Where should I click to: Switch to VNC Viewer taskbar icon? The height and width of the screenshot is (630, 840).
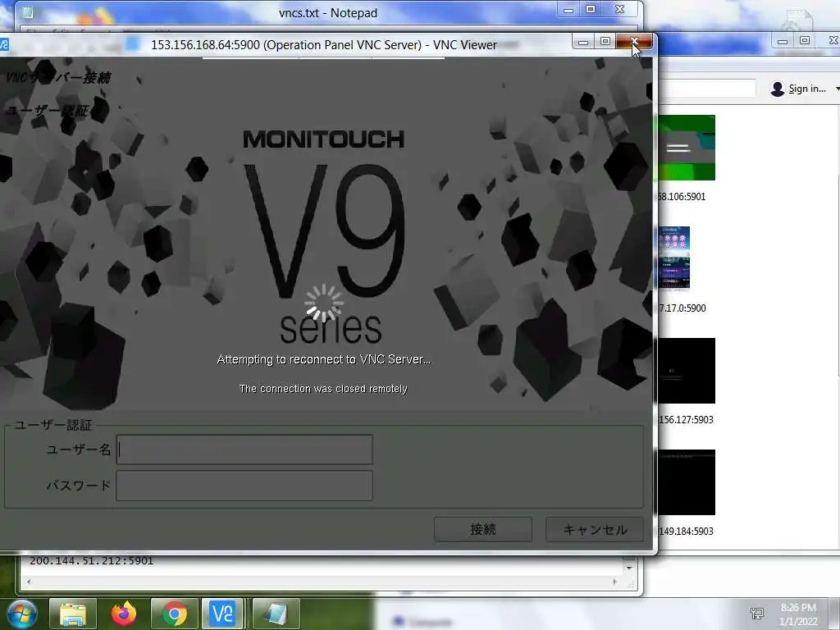(222, 614)
